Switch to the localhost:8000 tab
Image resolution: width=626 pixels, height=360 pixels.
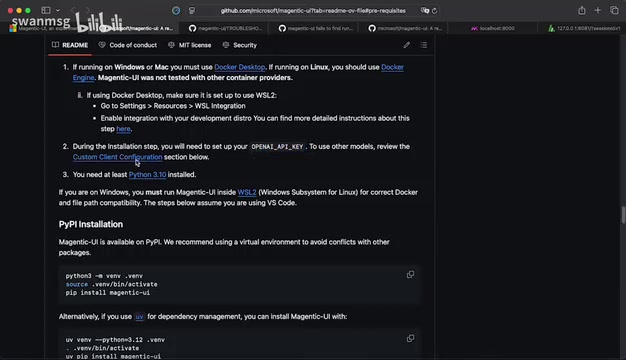click(493, 28)
